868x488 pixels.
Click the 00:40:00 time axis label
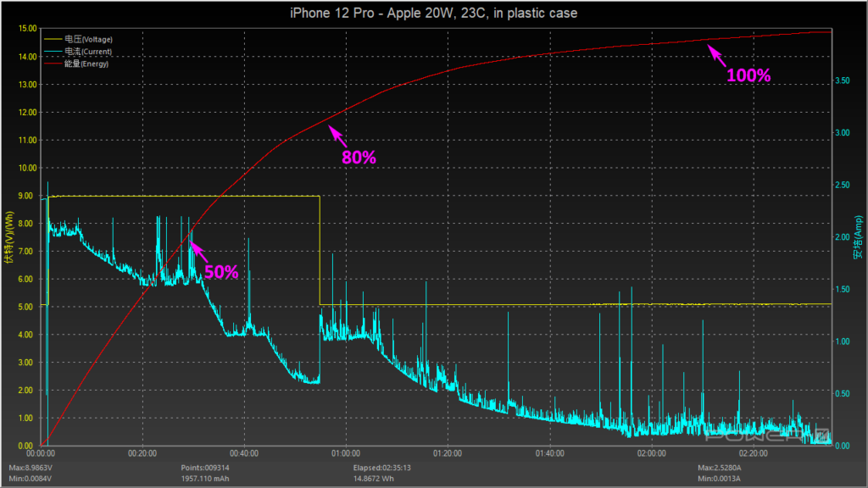coord(245,454)
